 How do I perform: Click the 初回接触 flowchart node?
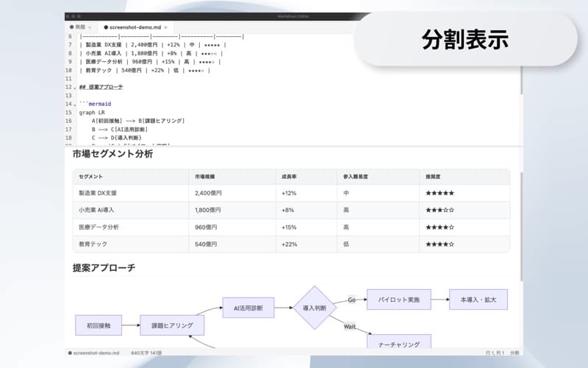[98, 325]
